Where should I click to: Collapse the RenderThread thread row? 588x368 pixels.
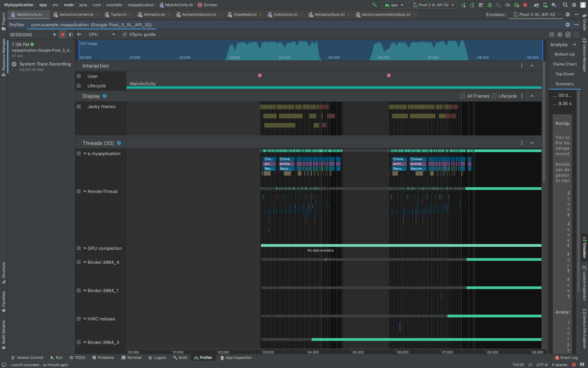85,191
